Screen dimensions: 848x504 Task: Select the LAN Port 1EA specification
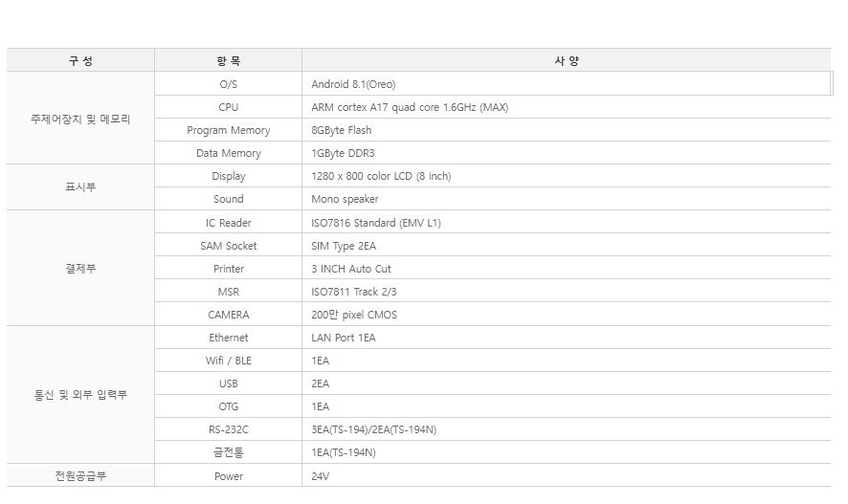pos(344,338)
